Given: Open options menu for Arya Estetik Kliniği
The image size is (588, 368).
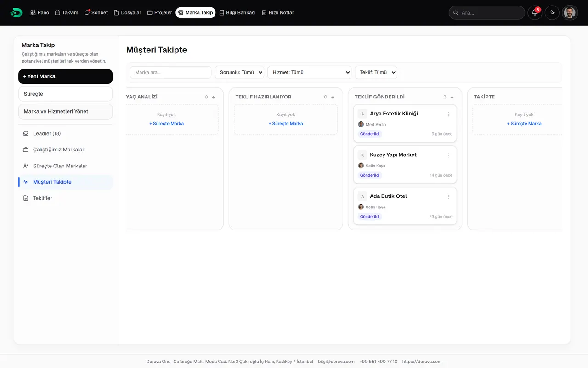Looking at the screenshot, I should [x=448, y=114].
